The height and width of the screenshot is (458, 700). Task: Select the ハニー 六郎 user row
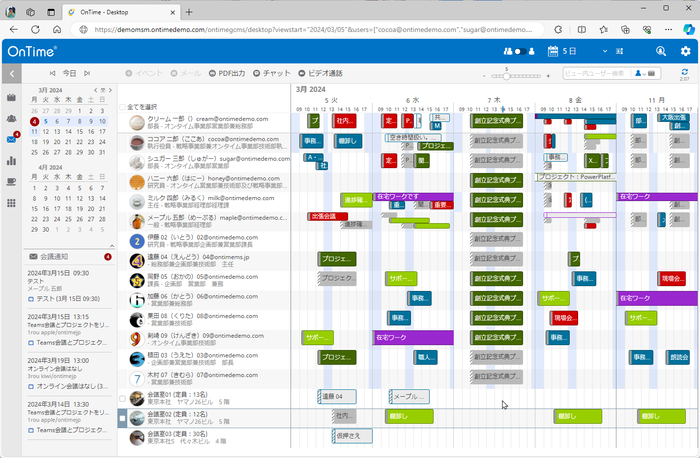click(204, 182)
